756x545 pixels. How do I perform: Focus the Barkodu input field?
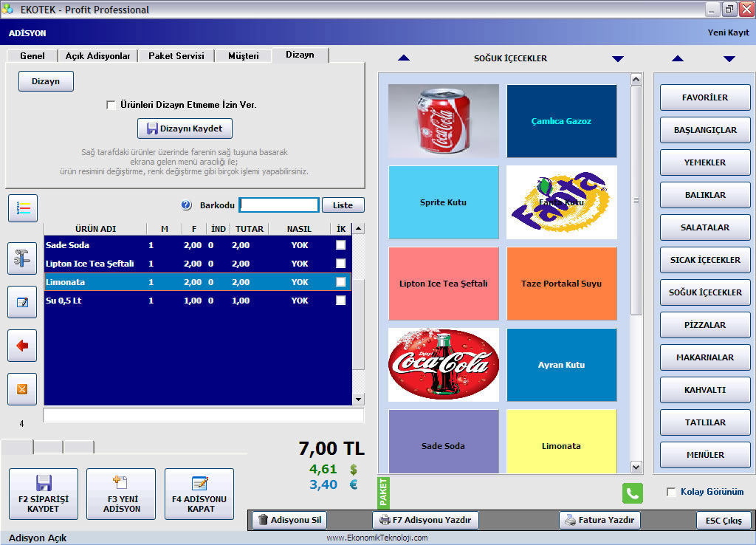click(279, 205)
